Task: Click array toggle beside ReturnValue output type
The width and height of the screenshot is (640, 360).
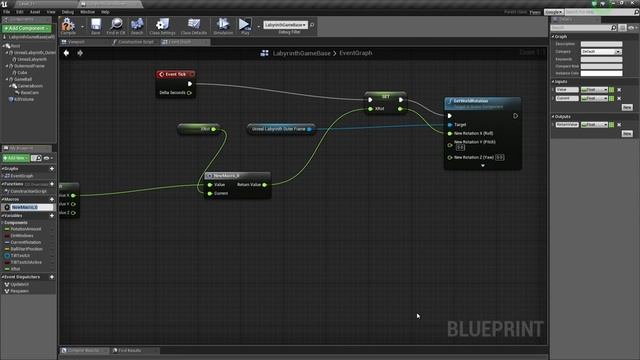Action: [x=611, y=125]
